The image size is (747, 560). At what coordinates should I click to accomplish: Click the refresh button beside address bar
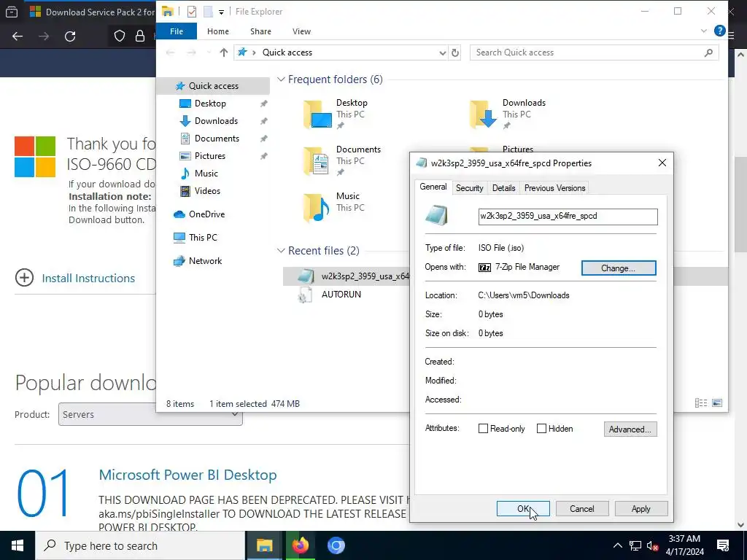(455, 52)
